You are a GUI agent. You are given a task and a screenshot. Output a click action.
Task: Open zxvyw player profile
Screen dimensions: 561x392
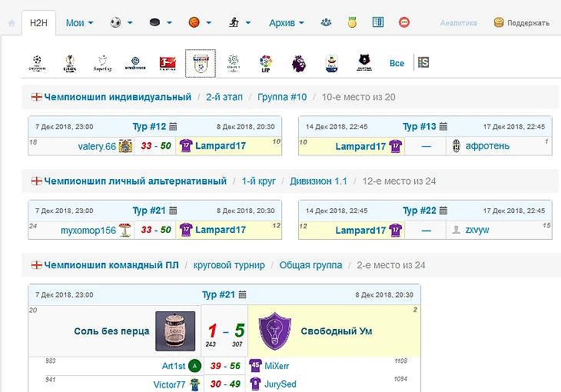pyautogui.click(x=477, y=230)
